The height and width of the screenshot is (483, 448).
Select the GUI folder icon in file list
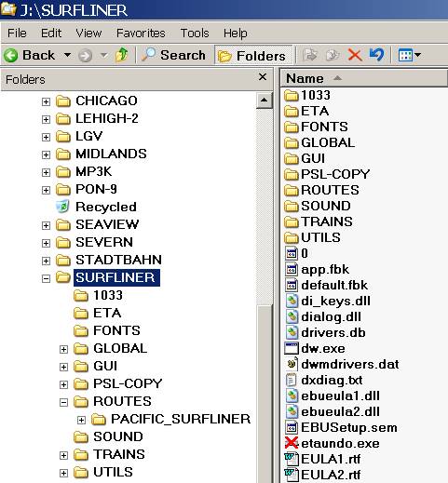tap(292, 158)
